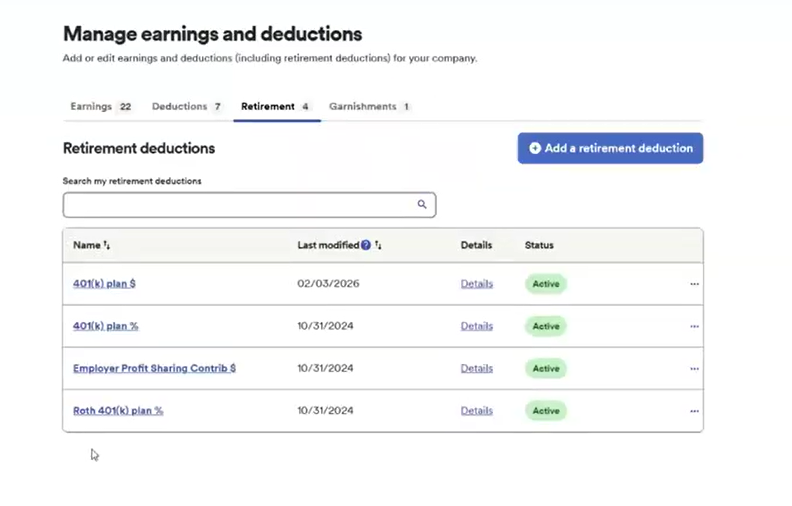Click Last modified date of Roth 401(k) plan

325,411
